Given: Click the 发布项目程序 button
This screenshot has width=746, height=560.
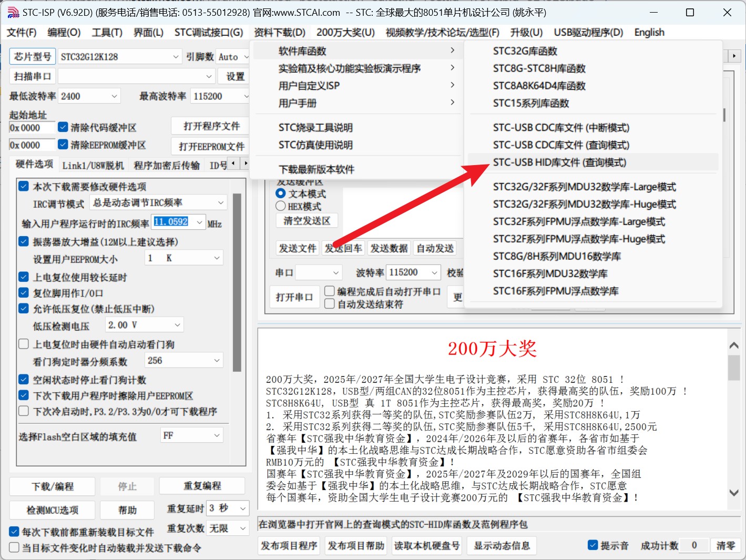Looking at the screenshot, I should 289,546.
